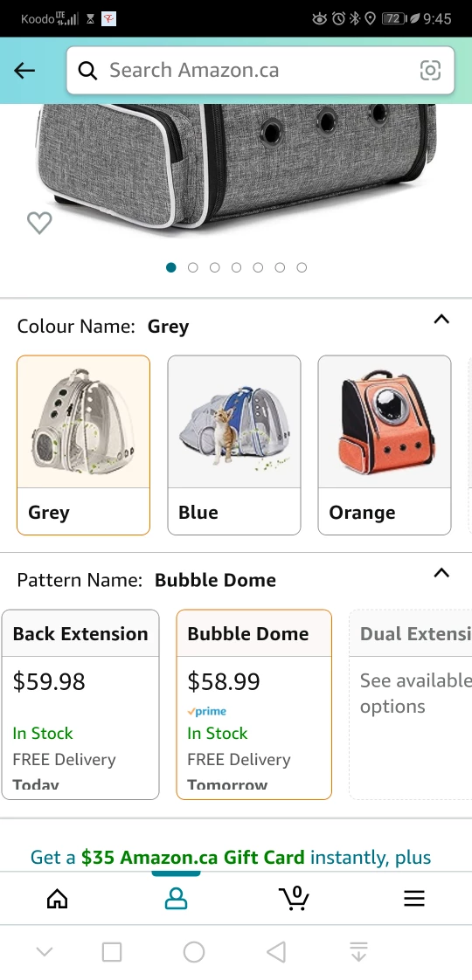472x980 pixels.
Task: Open the shopping cart icon
Action: coord(294,898)
